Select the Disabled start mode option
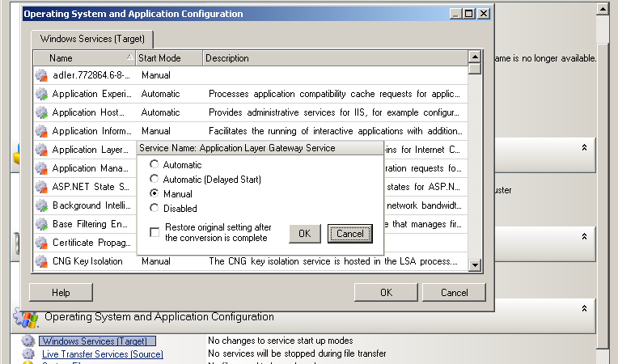This screenshot has width=618, height=364. (x=155, y=209)
